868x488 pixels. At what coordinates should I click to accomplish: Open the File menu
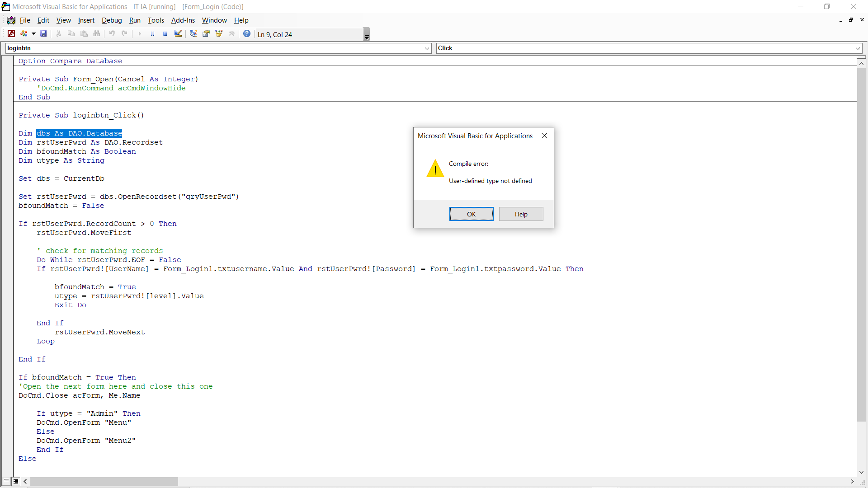tap(25, 20)
